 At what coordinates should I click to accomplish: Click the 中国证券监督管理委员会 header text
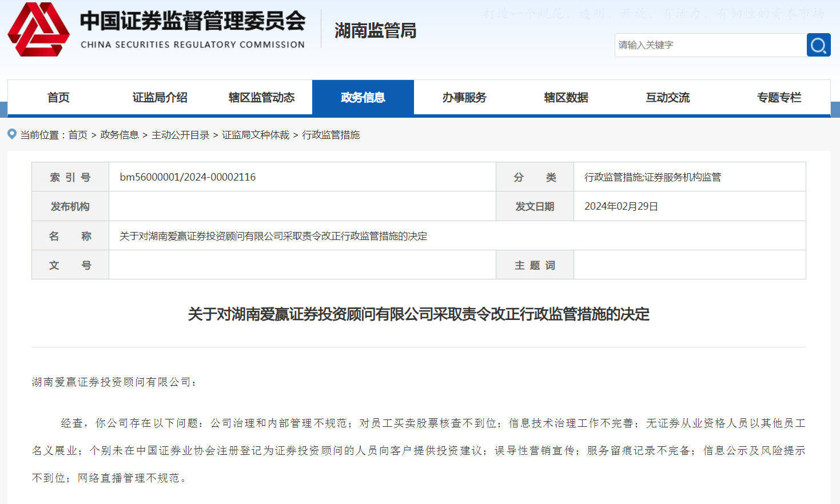(193, 21)
